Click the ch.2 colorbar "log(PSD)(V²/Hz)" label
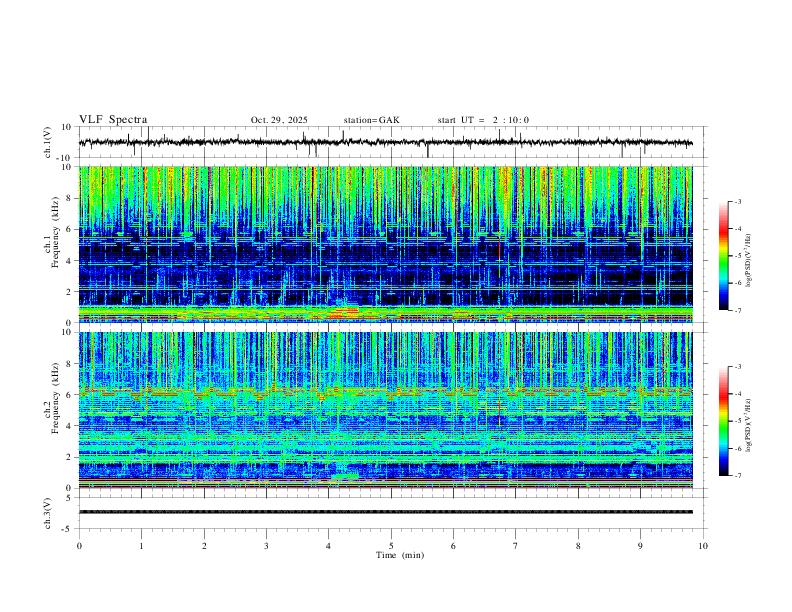 [749, 425]
